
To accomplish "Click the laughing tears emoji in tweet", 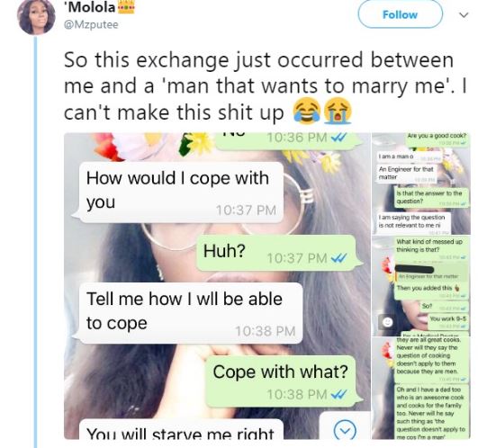I will tap(307, 112).
